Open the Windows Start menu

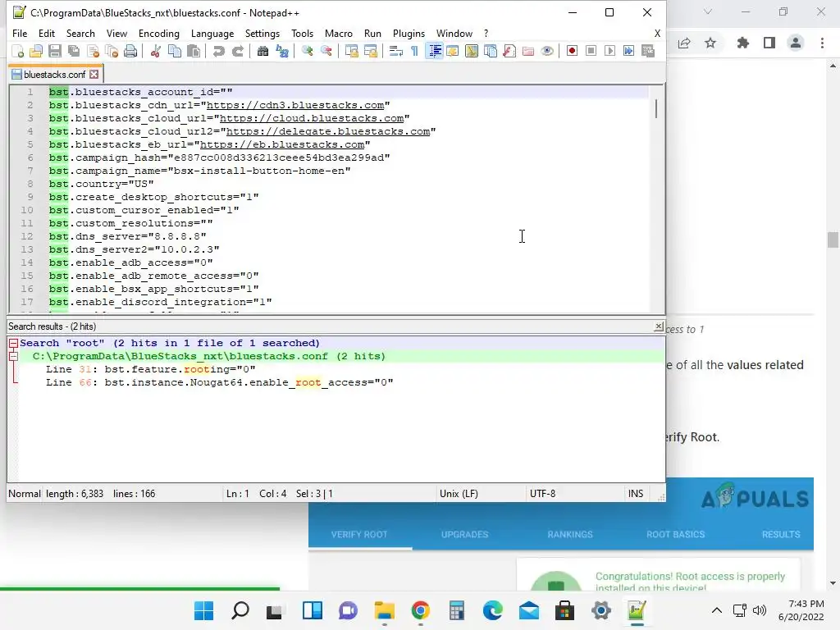click(203, 610)
